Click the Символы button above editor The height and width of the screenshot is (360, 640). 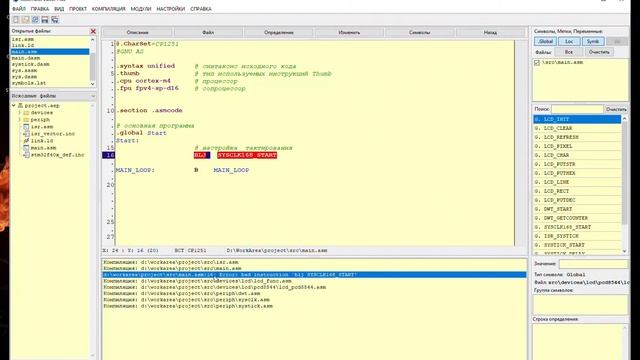(x=420, y=32)
